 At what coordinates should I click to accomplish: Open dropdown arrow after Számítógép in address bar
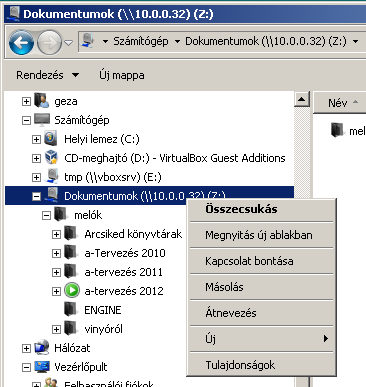(177, 42)
